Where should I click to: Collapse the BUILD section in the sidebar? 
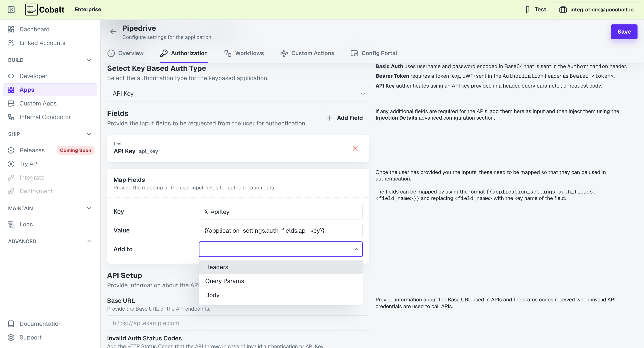point(89,60)
